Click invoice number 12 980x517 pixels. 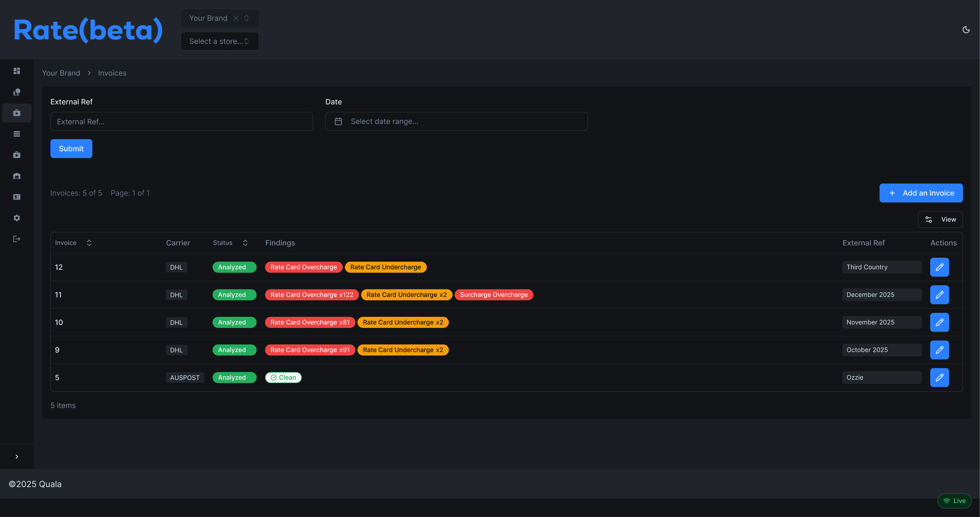click(x=59, y=267)
